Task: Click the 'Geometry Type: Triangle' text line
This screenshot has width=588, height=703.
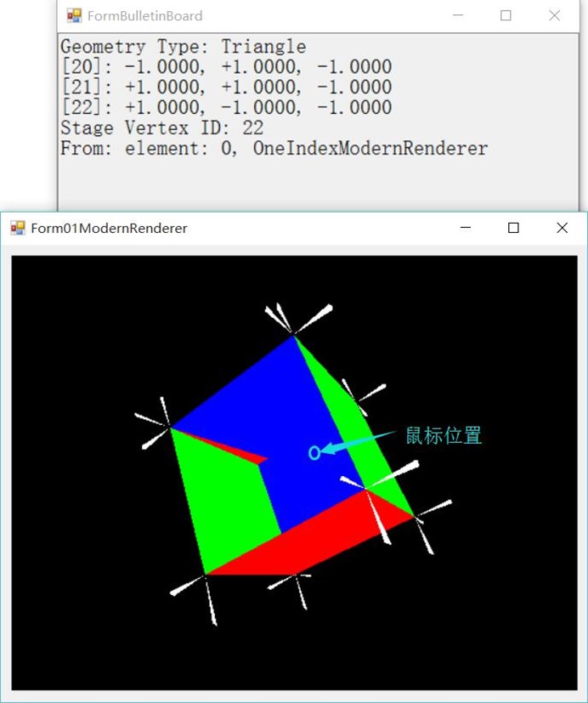Action: pyautogui.click(x=184, y=47)
